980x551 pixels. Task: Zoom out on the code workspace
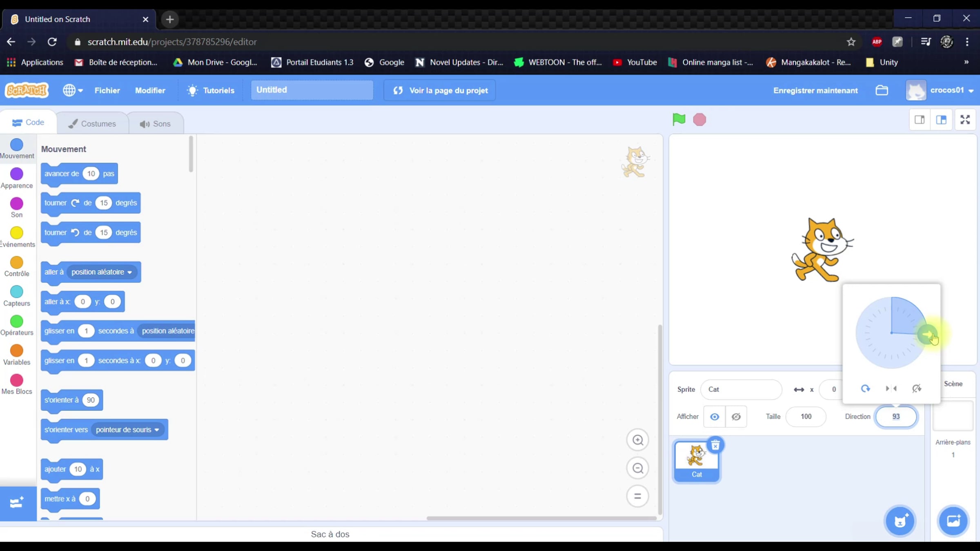point(637,468)
